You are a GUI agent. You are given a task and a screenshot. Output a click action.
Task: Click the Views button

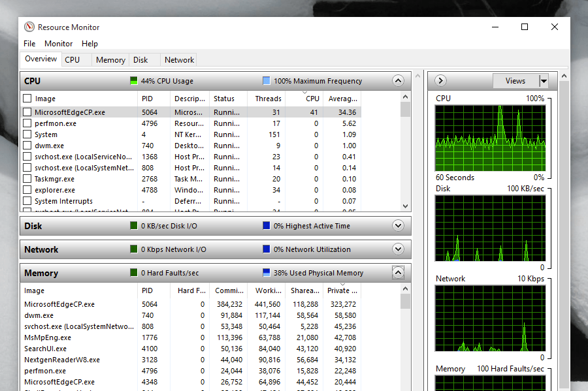[x=515, y=80]
